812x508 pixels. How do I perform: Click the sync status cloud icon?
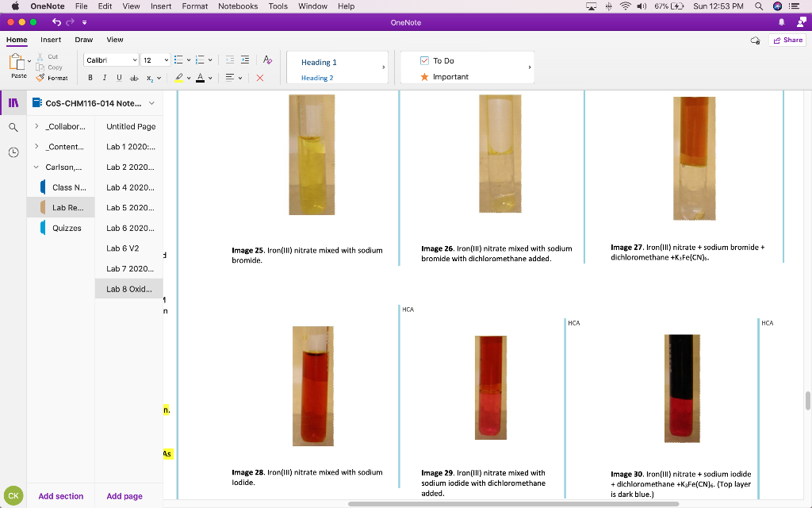755,40
